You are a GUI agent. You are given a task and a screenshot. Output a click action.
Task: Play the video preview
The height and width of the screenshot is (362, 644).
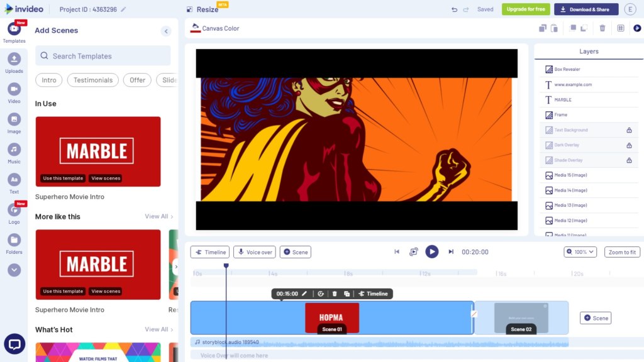click(x=431, y=251)
